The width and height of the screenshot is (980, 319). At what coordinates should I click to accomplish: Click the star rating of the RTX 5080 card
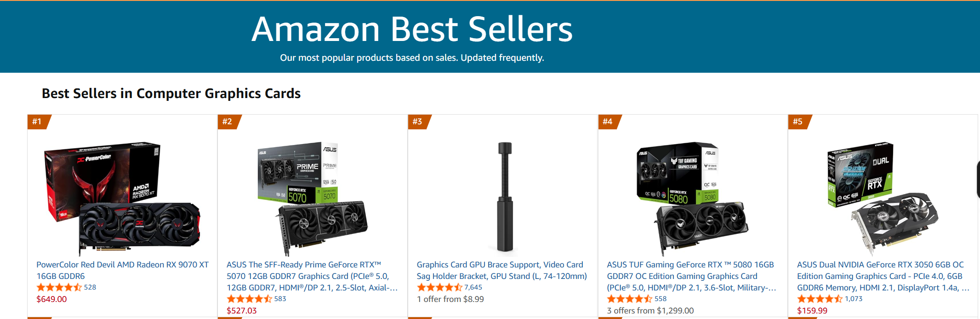(x=629, y=299)
